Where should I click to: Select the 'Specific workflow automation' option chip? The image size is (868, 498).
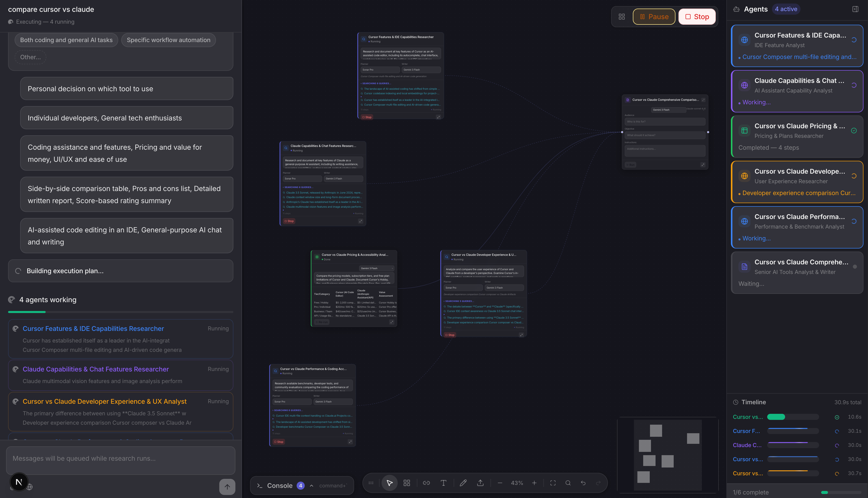point(168,40)
